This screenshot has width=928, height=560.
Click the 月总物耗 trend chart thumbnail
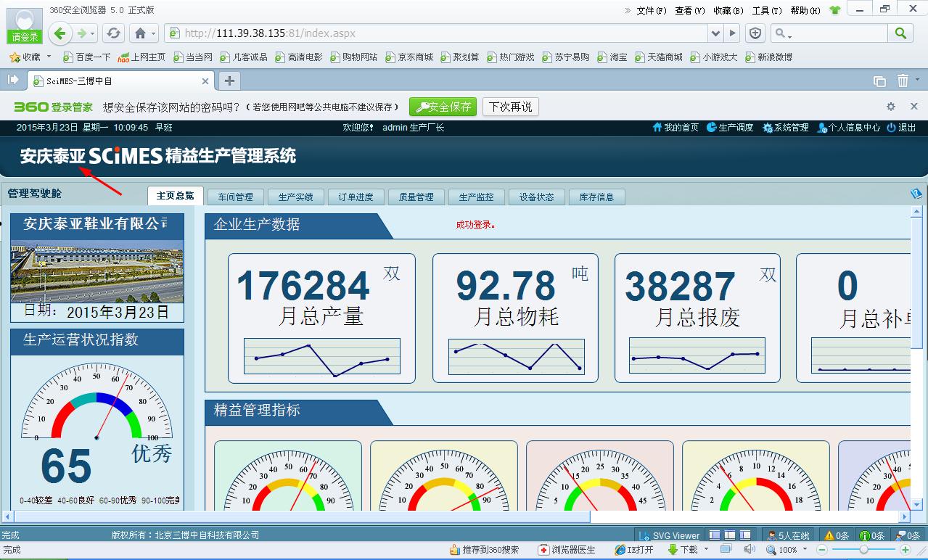point(516,356)
